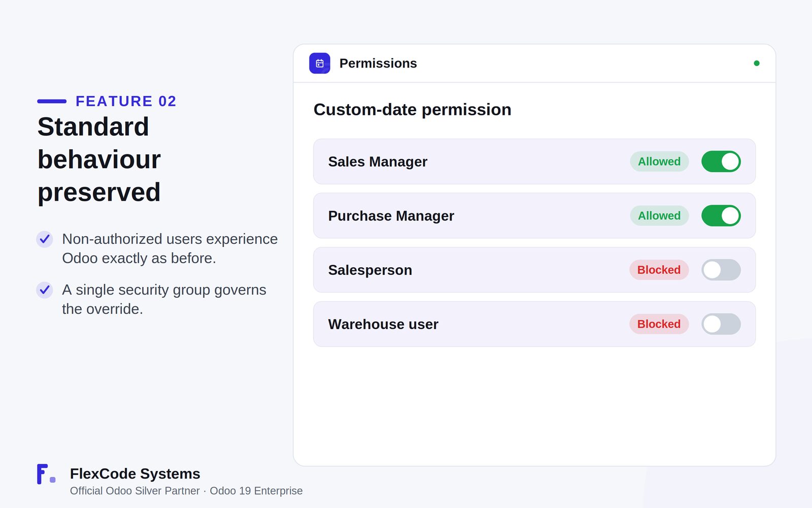812x508 pixels.
Task: Click 'A single security group governs the override.'
Action: coord(164,300)
